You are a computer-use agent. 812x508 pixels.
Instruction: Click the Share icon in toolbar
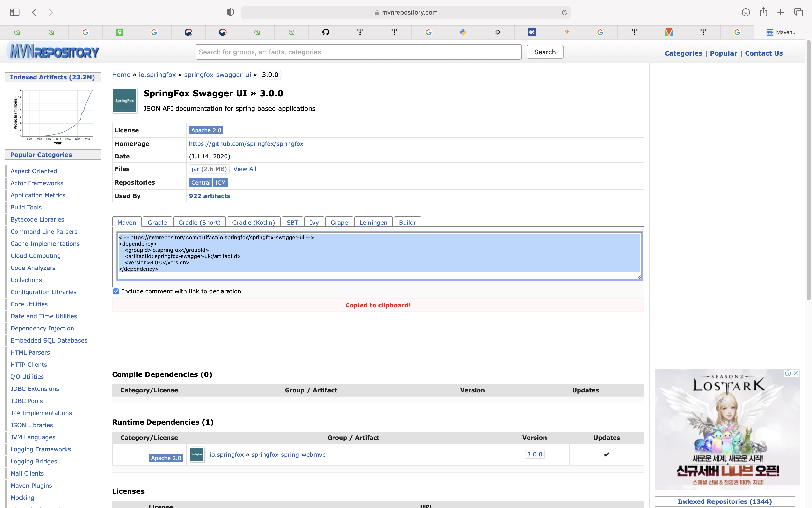coord(763,12)
